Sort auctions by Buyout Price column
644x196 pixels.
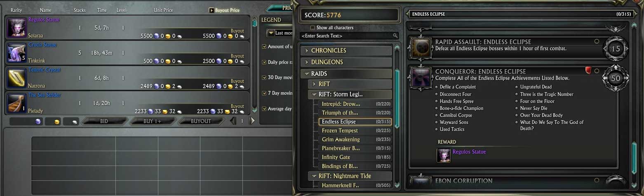coord(224,10)
